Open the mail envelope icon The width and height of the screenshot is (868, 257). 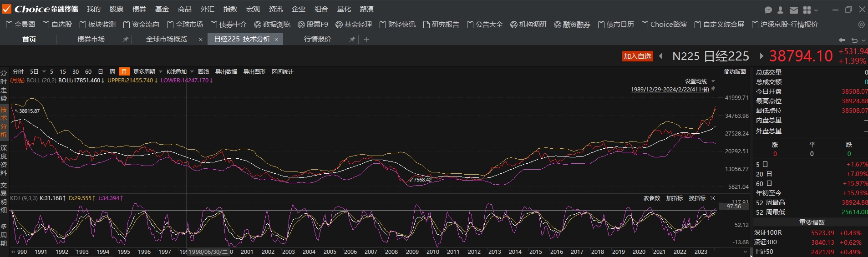point(794,10)
